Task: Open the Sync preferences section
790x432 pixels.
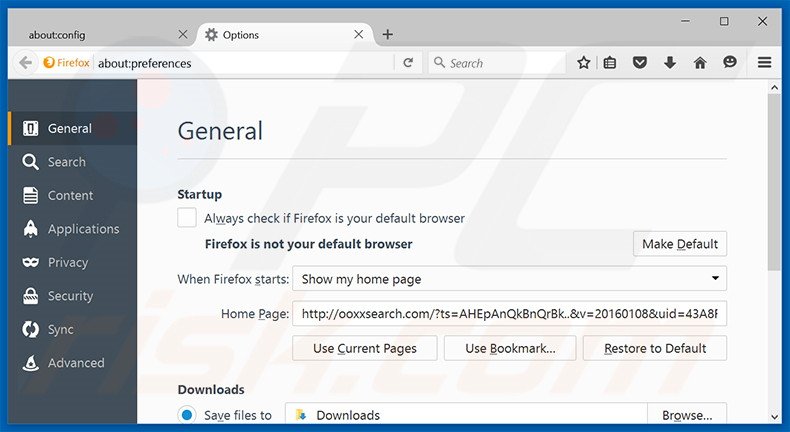Action: click(73, 330)
